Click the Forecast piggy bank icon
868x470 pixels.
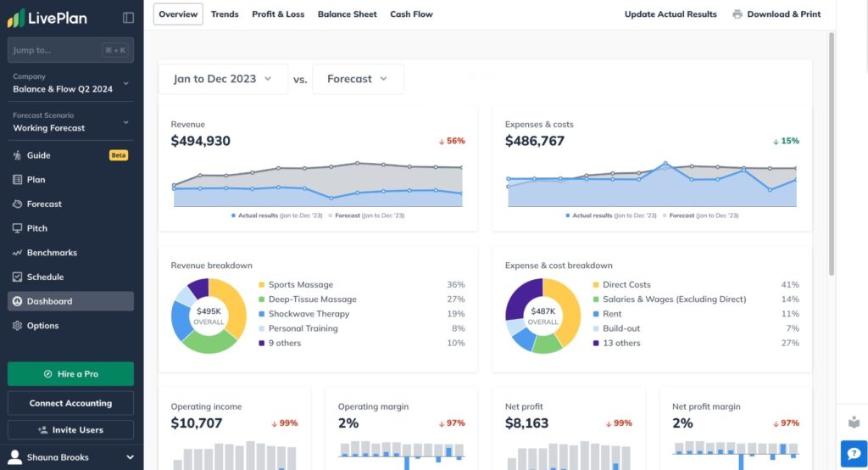click(18, 204)
